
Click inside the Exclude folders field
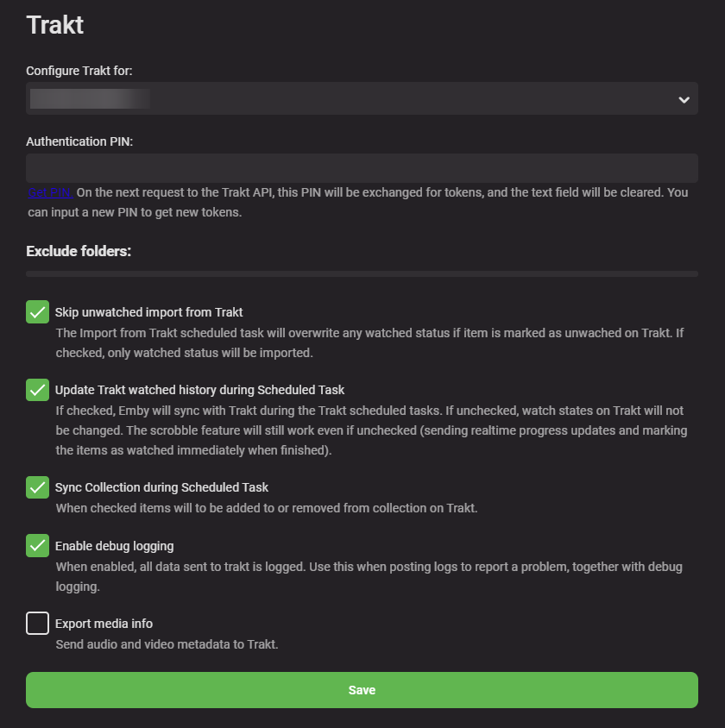pyautogui.click(x=362, y=273)
